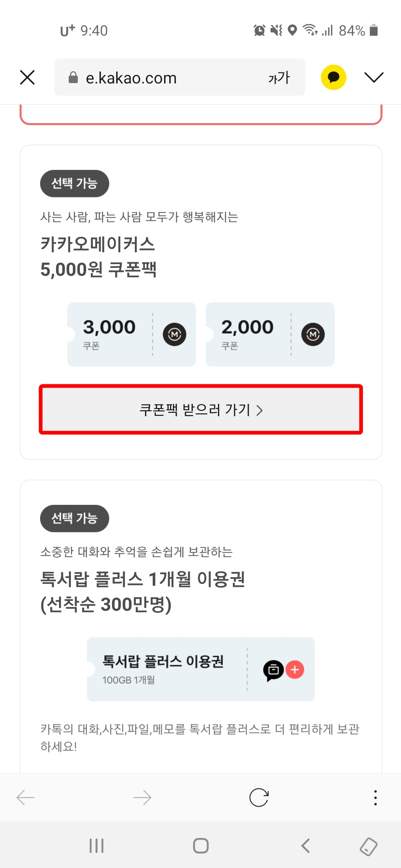Close the web page with the X

click(27, 77)
